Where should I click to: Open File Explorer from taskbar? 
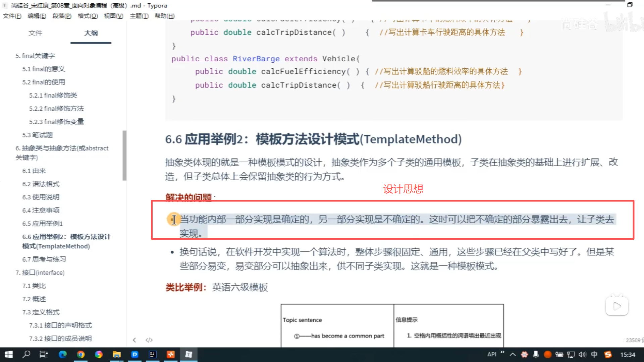pyautogui.click(x=116, y=354)
